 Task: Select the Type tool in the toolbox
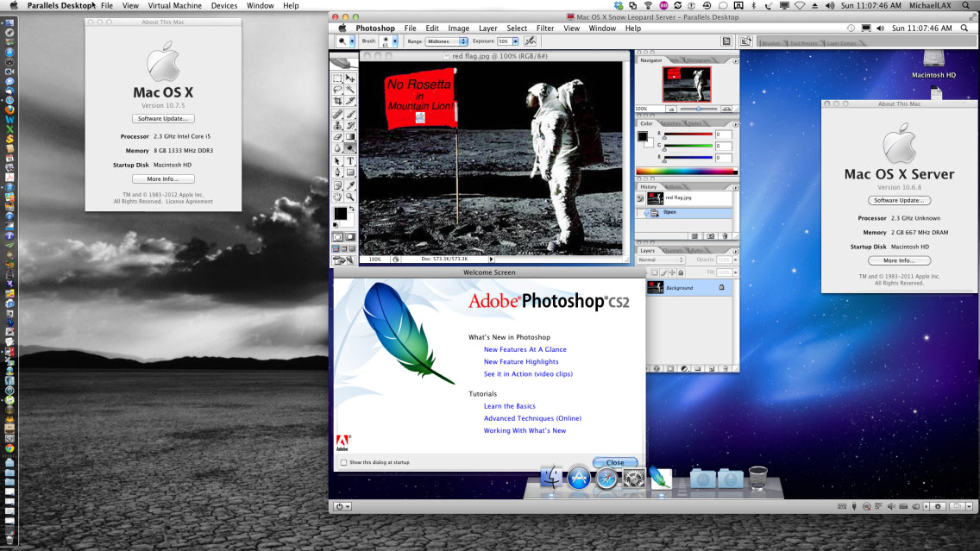[x=350, y=160]
